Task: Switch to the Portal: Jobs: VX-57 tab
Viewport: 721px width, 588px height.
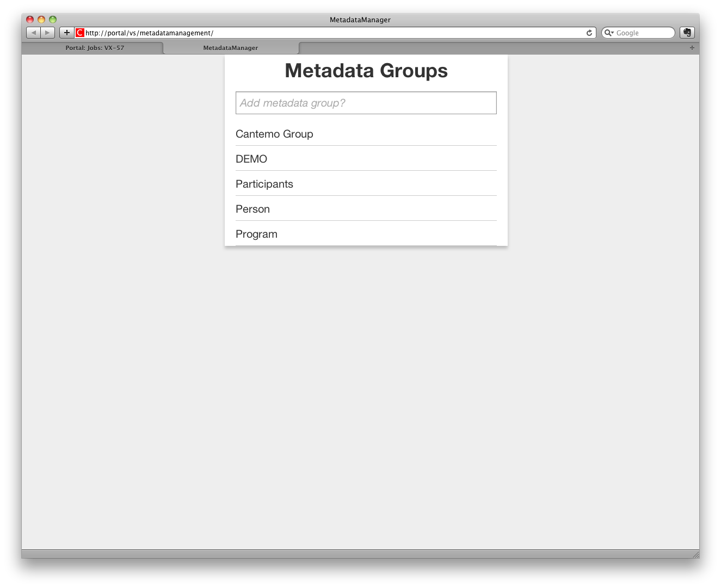Action: point(95,48)
